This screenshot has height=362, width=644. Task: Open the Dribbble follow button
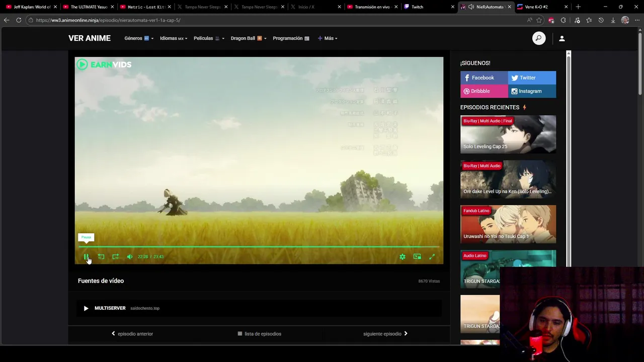tap(484, 91)
